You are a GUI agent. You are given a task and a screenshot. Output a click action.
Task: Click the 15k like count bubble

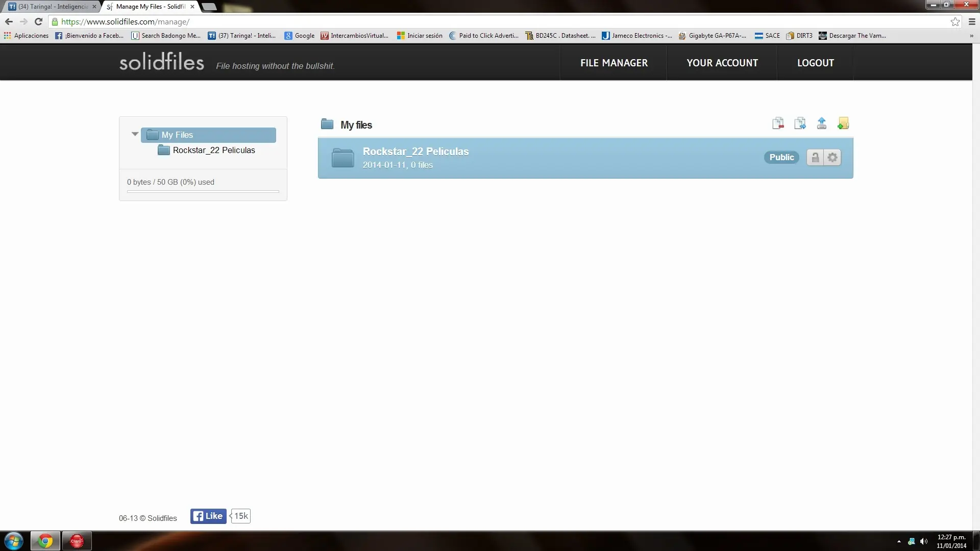pos(240,516)
